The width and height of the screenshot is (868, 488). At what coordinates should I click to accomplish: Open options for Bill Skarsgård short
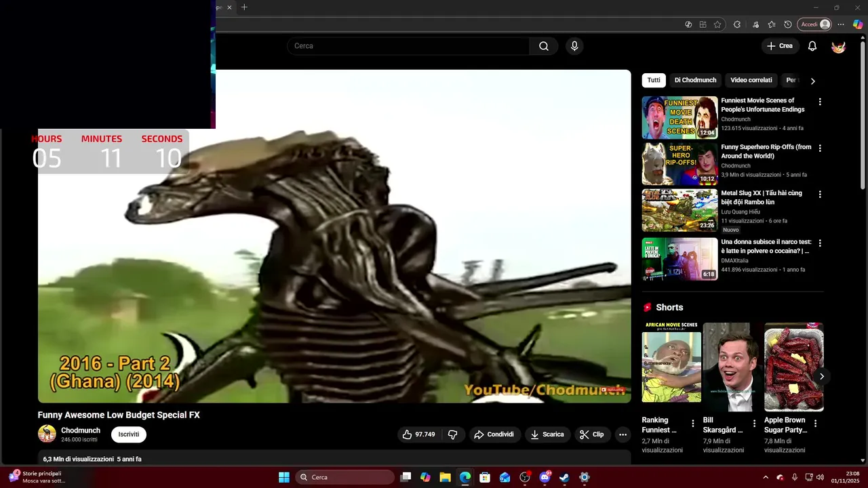tap(754, 424)
